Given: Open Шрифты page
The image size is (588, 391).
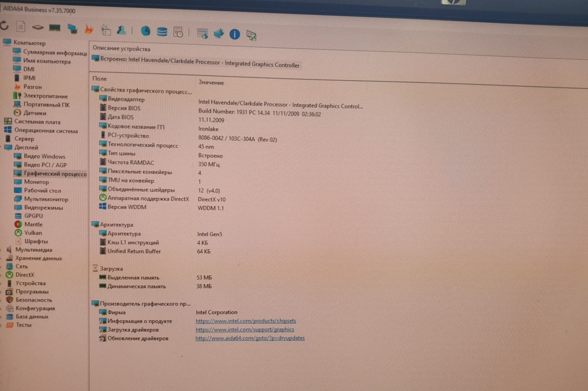Looking at the screenshot, I should pyautogui.click(x=31, y=241).
